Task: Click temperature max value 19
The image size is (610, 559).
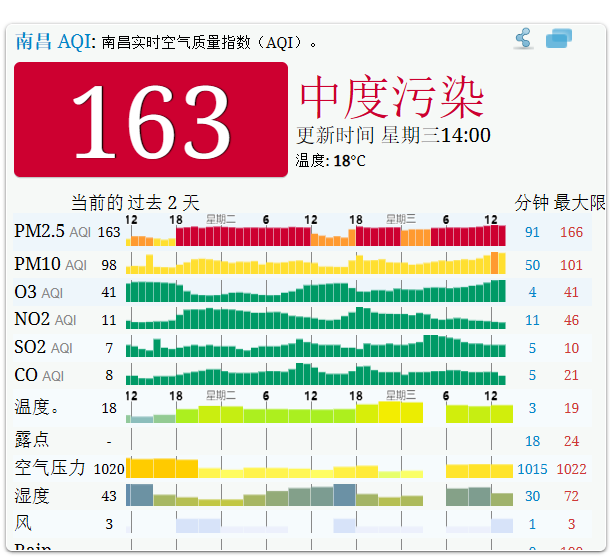Action: coord(571,408)
